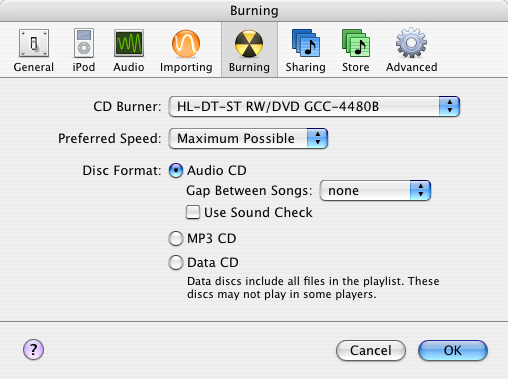
Task: Choose the MP3 CD radio button
Action: (176, 239)
